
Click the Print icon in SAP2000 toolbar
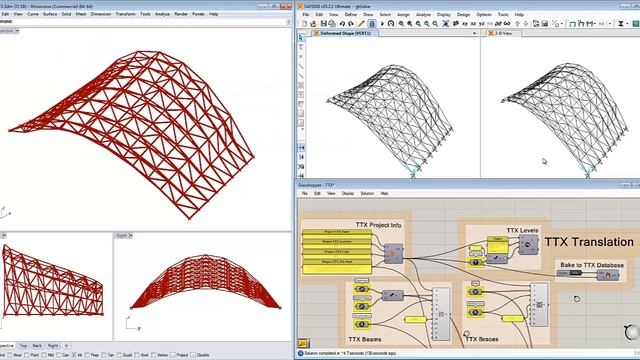click(x=332, y=24)
